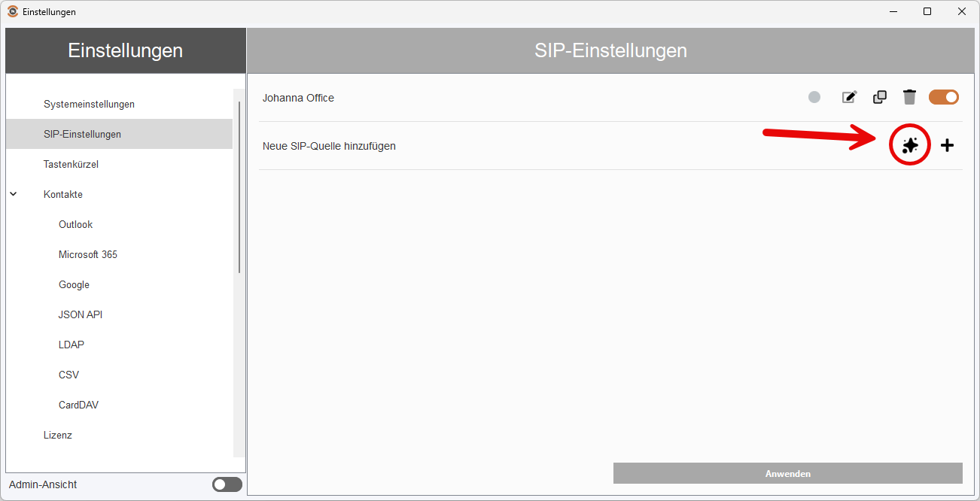The image size is (980, 501).
Task: Maximize the Einstellungen window
Action: tap(927, 11)
